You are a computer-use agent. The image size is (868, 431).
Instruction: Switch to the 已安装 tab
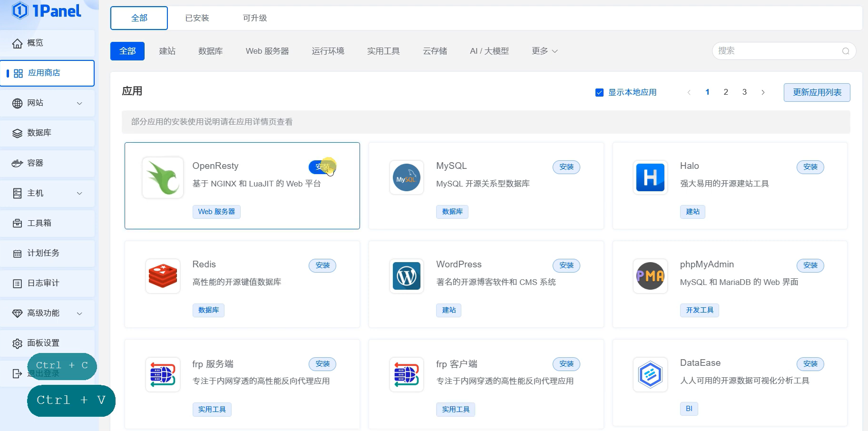point(197,18)
